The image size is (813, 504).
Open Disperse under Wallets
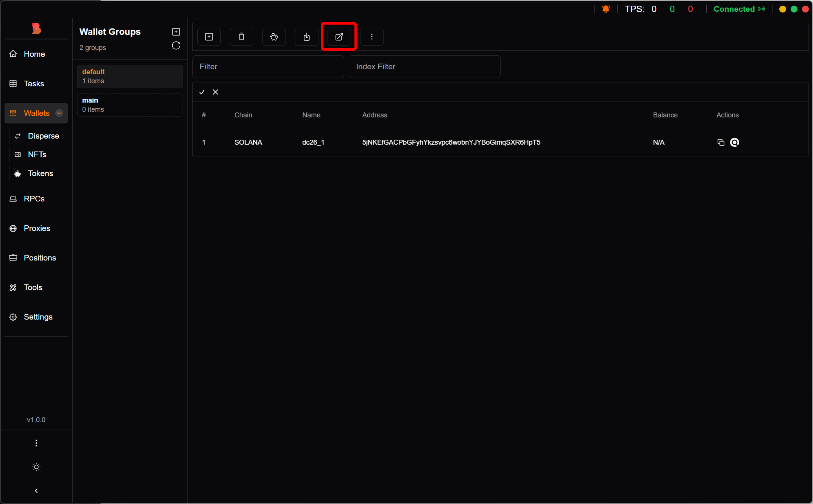[43, 136]
